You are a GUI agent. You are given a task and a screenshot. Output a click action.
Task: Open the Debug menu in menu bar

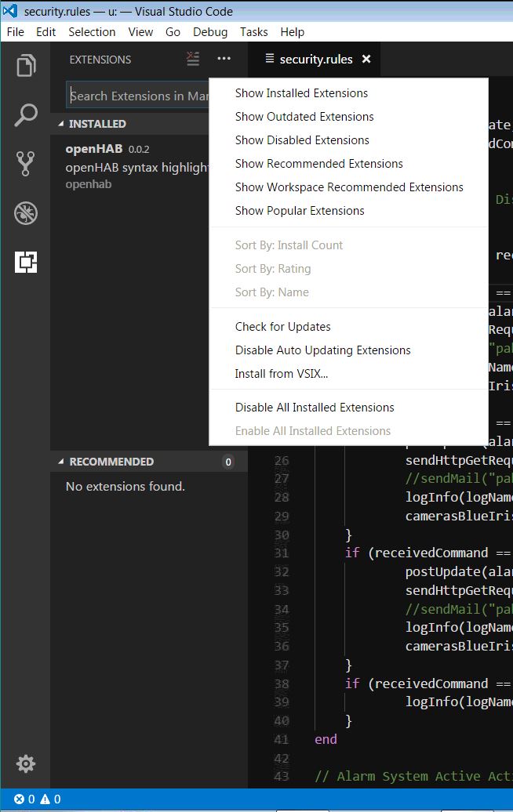click(x=209, y=32)
